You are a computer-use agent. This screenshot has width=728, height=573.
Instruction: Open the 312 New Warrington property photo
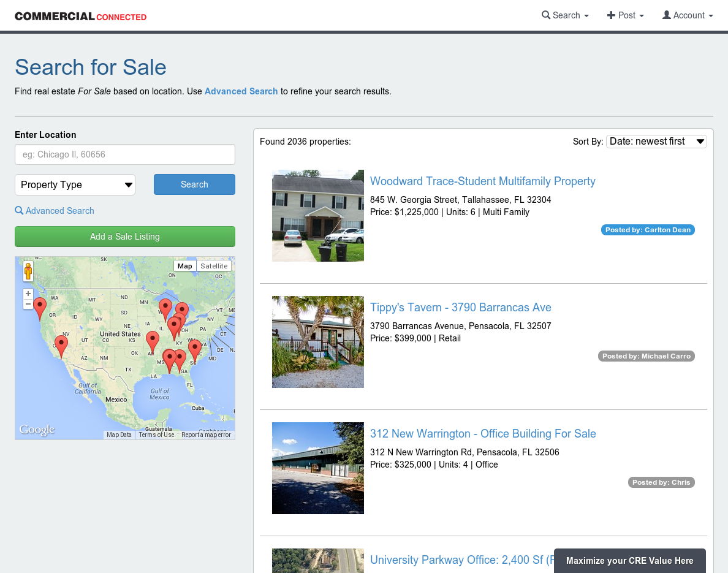(318, 468)
